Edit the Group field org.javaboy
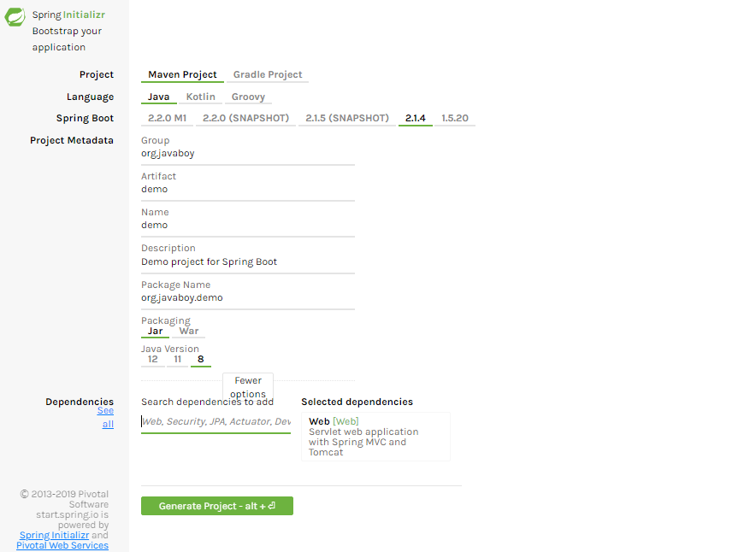The image size is (756, 552). 248,154
